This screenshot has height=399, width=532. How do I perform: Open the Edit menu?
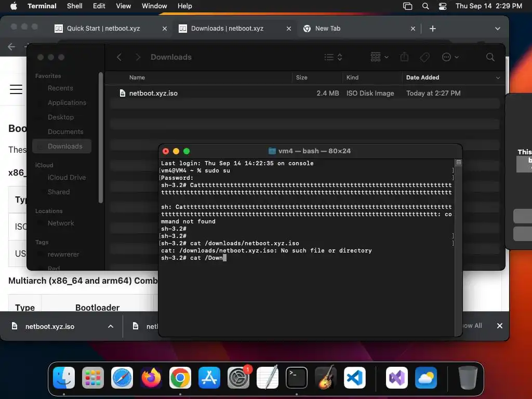(x=99, y=6)
